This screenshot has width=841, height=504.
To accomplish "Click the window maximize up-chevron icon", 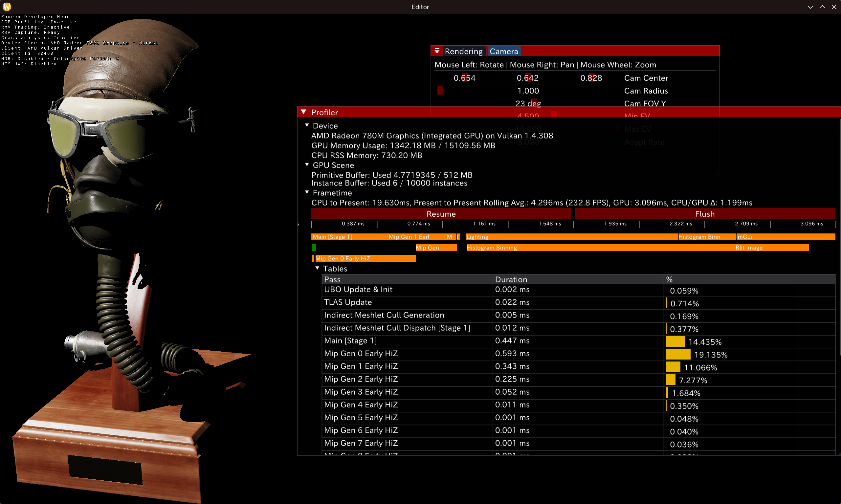I will point(822,7).
